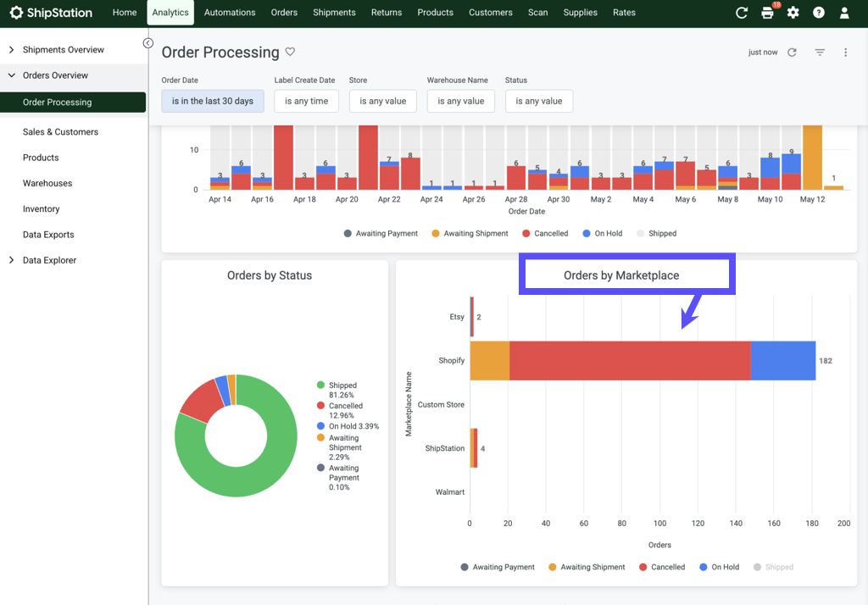
Task: Toggle Shipped in top chart legend
Action: coord(657,234)
